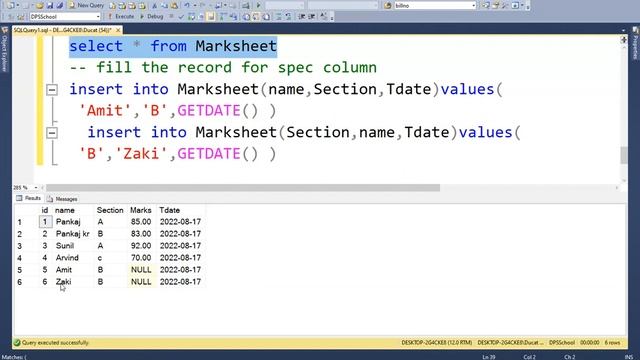Toggle Include Actual Execution Plan
640x360 pixels.
point(223,17)
